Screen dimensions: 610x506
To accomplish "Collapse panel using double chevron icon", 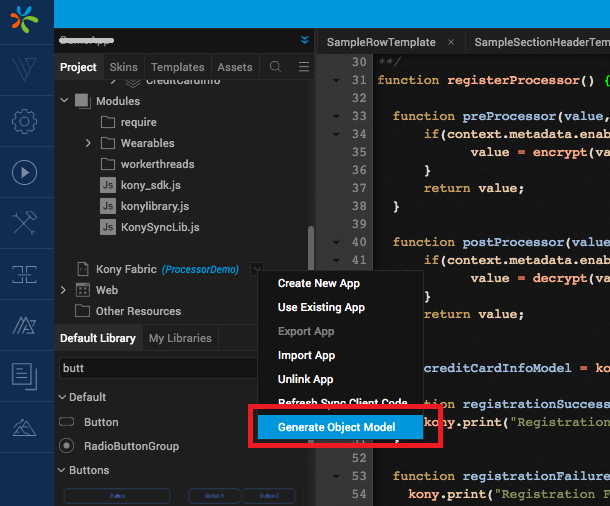I will tap(305, 40).
